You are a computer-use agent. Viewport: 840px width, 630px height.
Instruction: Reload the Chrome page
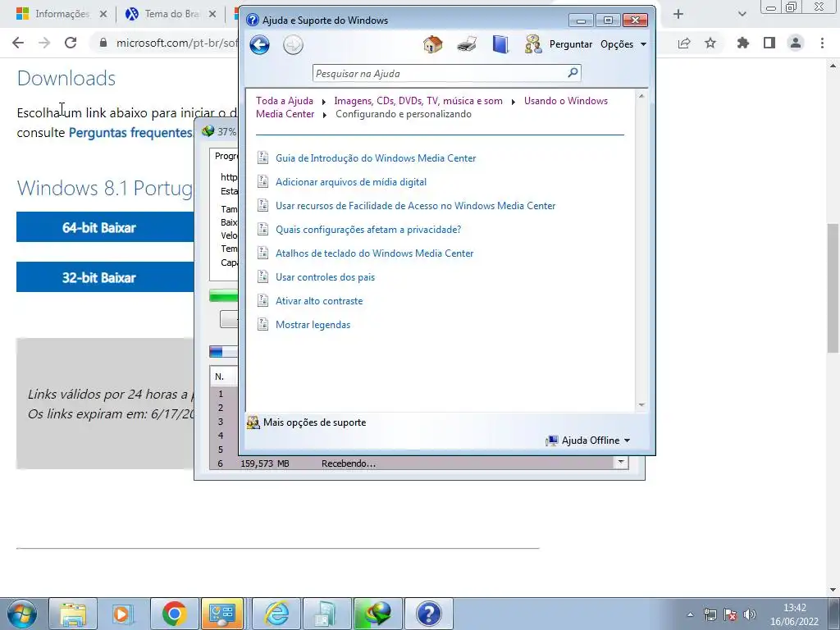tap(71, 43)
